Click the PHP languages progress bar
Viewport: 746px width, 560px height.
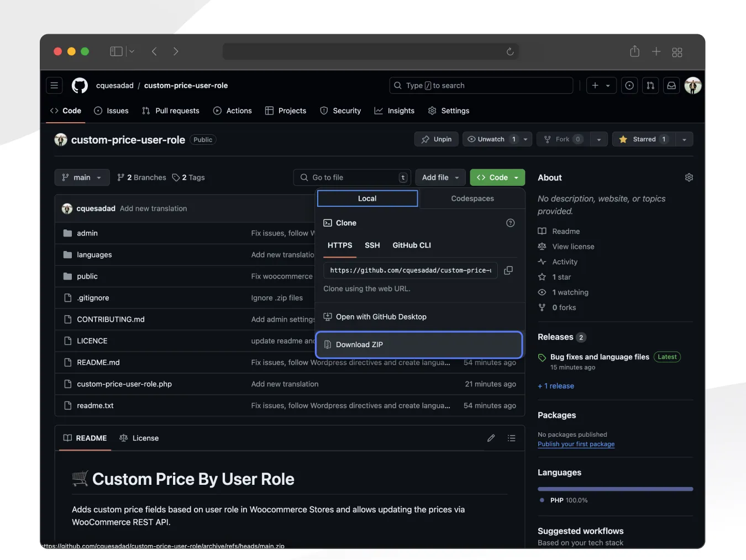[615, 489]
